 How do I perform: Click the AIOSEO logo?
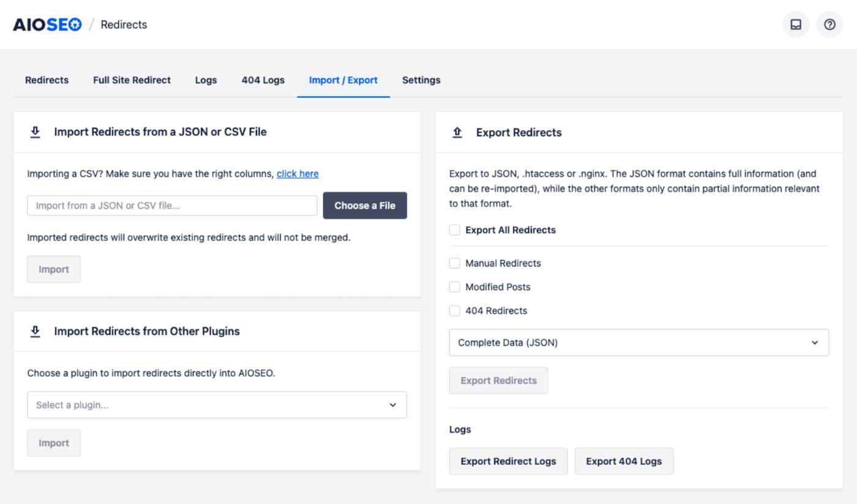(x=47, y=24)
